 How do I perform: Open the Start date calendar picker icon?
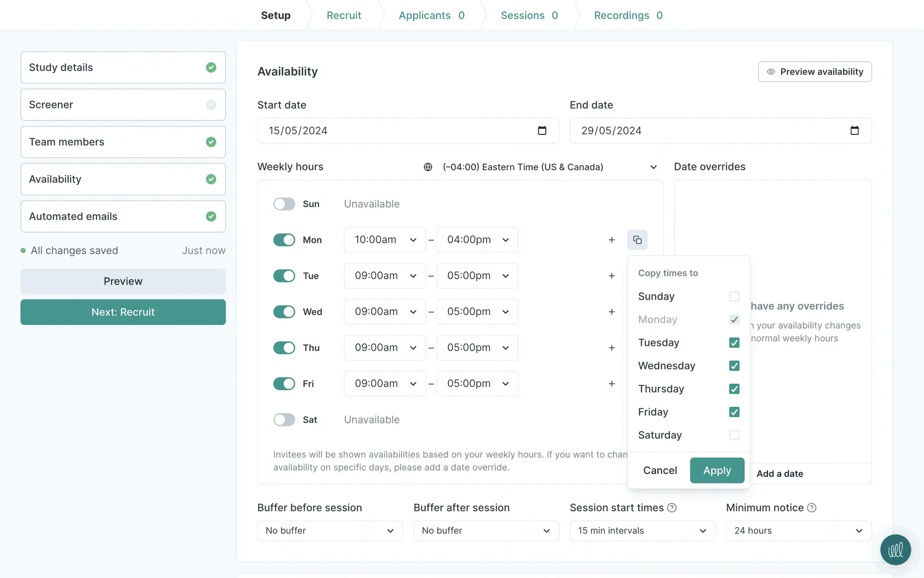point(542,131)
